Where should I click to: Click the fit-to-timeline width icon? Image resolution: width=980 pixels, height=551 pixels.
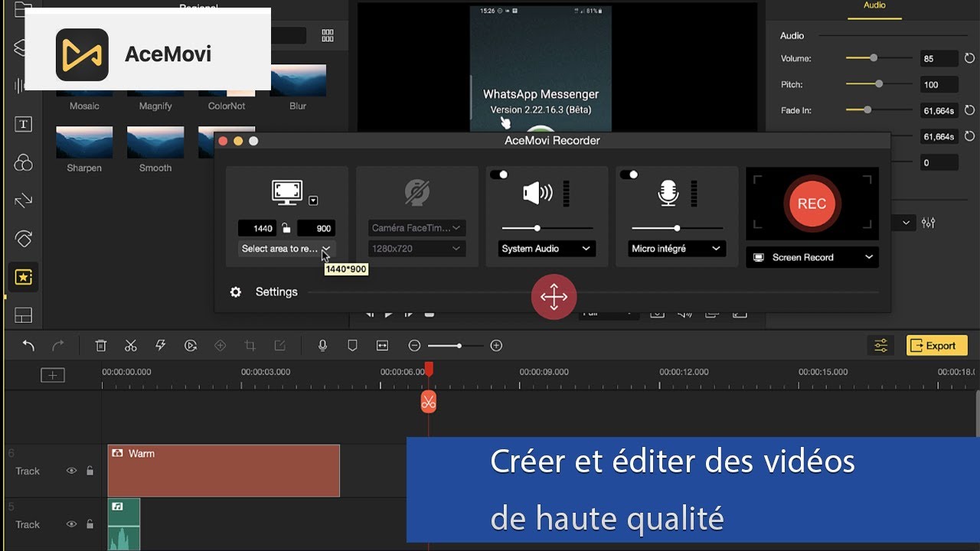click(383, 346)
